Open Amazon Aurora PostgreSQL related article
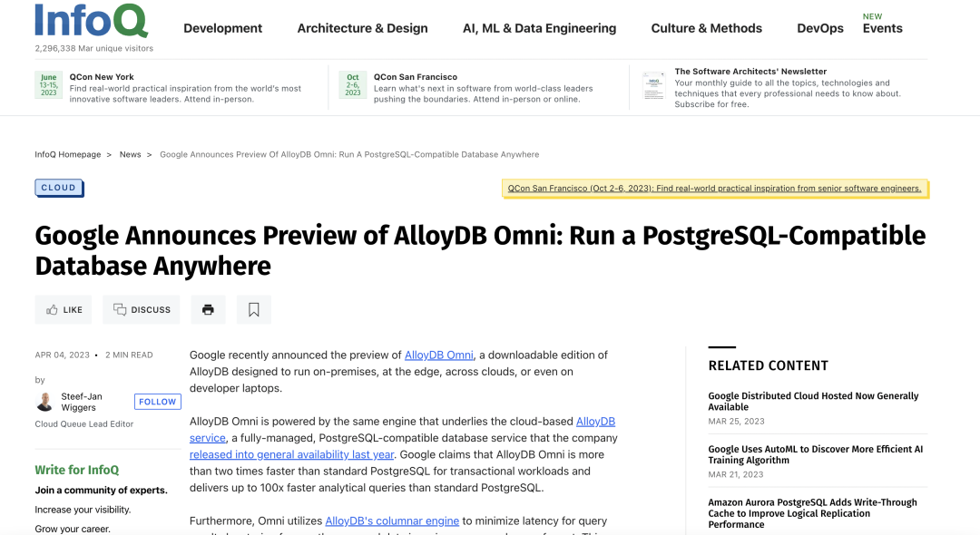The height and width of the screenshot is (535, 980). (x=812, y=513)
